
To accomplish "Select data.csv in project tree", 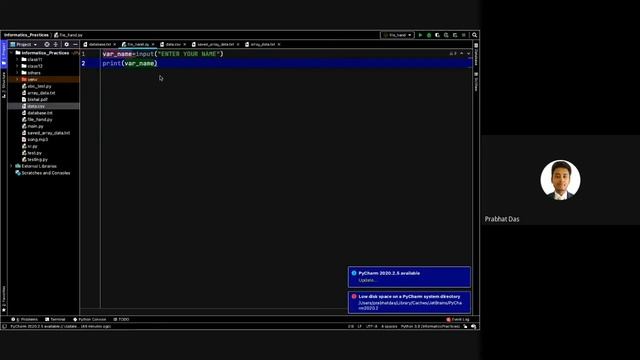I will tap(36, 106).
